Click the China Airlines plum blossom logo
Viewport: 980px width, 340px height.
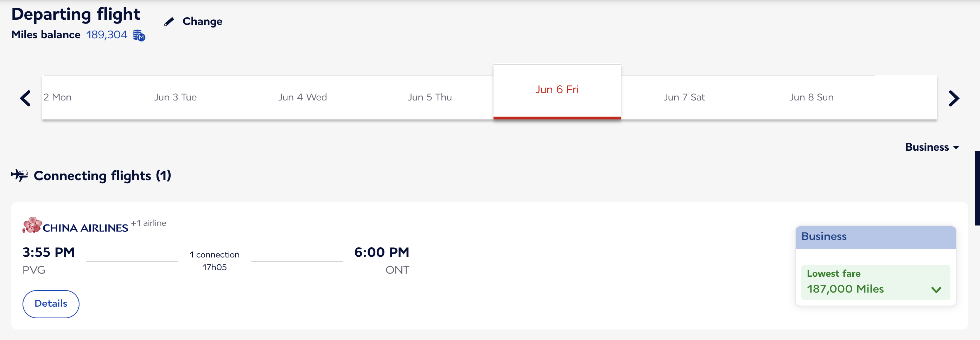coord(32,225)
